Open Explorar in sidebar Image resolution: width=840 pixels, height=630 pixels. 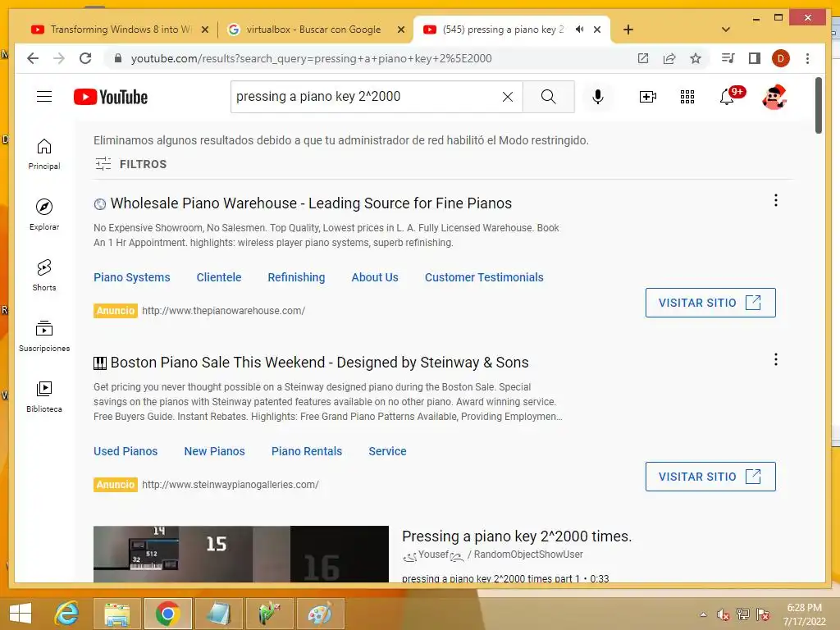(x=44, y=215)
